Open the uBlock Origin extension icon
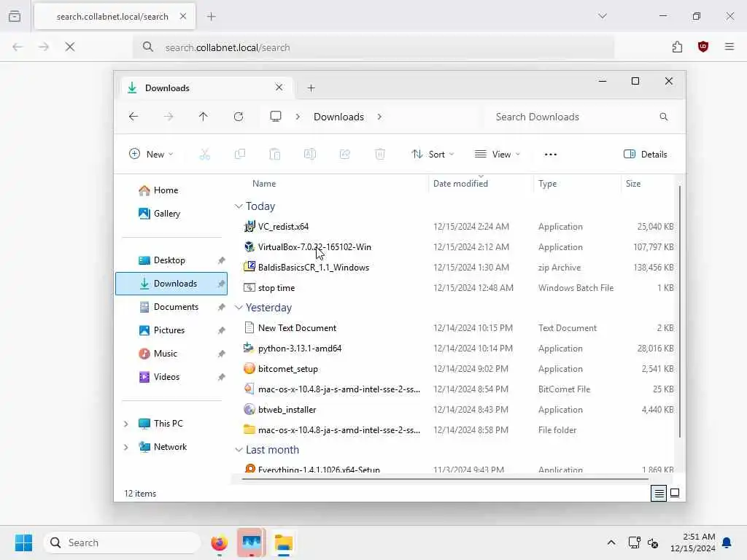Image resolution: width=747 pixels, height=560 pixels. tap(703, 47)
